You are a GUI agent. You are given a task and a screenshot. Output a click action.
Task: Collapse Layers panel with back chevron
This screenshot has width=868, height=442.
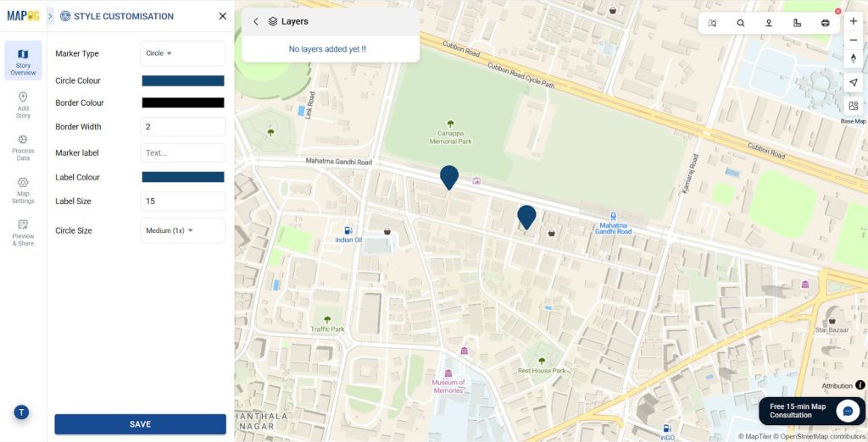[256, 21]
